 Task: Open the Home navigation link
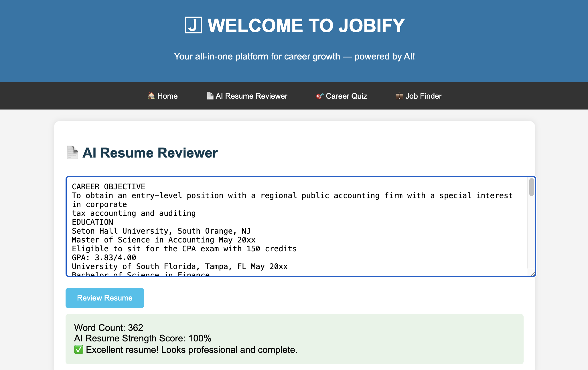(x=167, y=96)
